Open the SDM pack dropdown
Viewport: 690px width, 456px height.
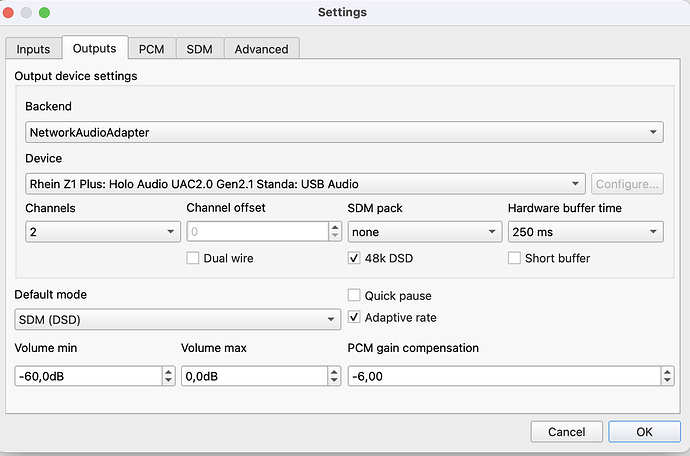click(x=424, y=231)
